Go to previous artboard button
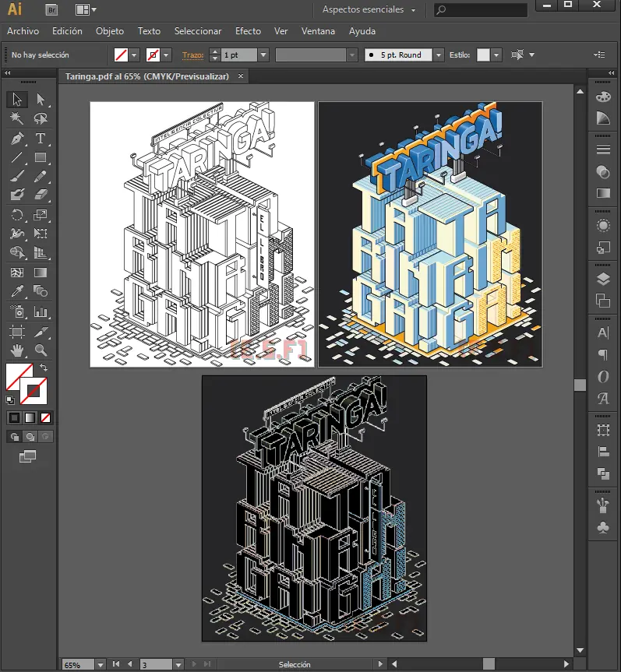The width and height of the screenshot is (621, 672). (130, 664)
